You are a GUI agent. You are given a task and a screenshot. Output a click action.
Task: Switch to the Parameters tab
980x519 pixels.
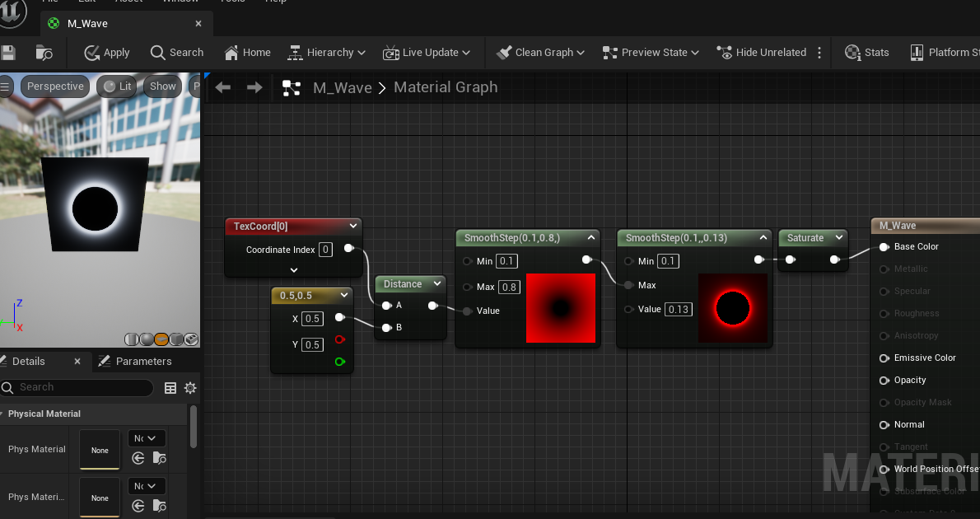(x=135, y=362)
